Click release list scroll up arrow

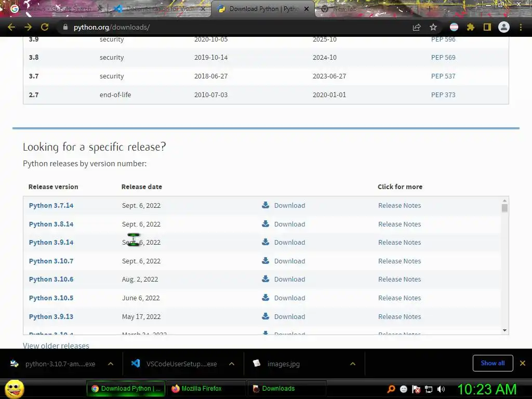504,201
